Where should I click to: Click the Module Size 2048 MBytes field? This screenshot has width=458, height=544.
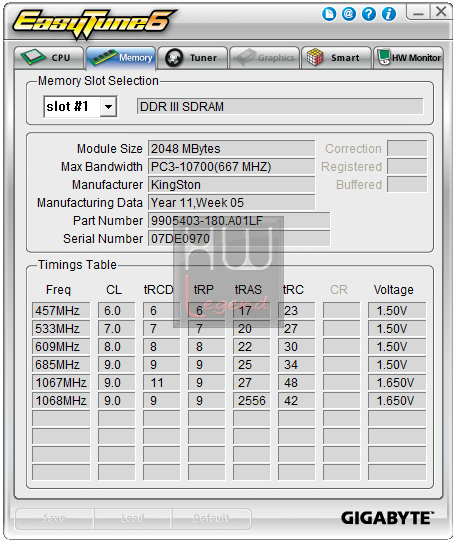coord(231,148)
